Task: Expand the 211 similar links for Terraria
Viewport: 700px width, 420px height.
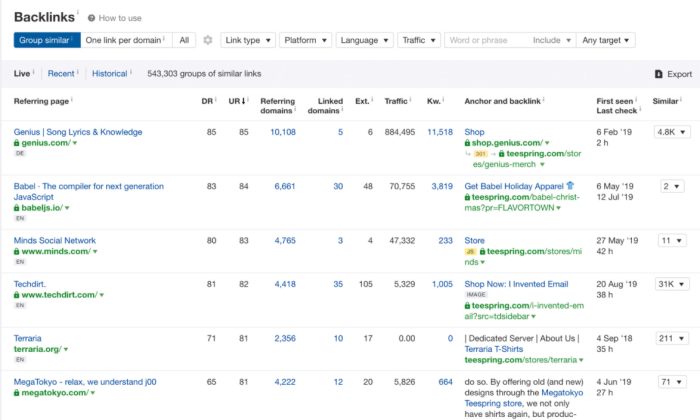Action: pos(671,338)
